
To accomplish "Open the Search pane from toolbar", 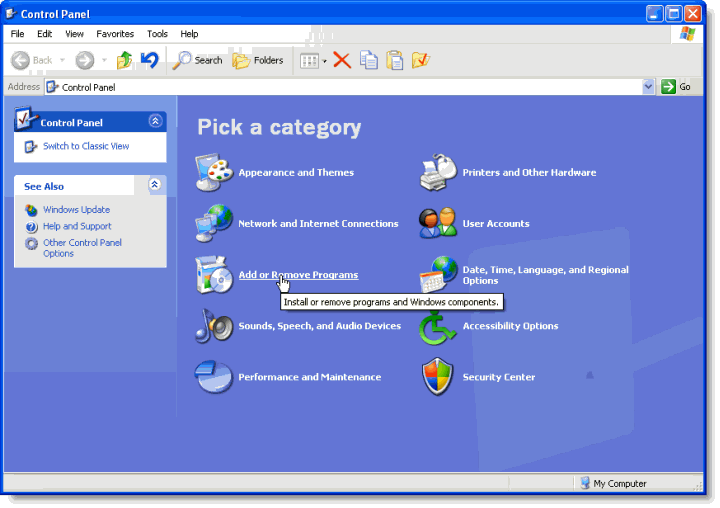I will [197, 60].
